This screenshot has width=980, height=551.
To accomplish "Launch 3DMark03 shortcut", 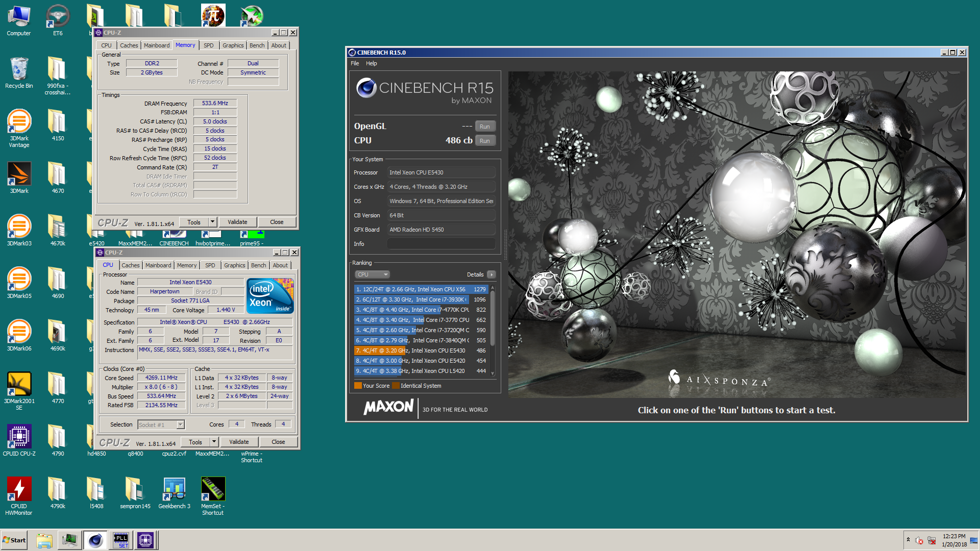I will pyautogui.click(x=19, y=231).
